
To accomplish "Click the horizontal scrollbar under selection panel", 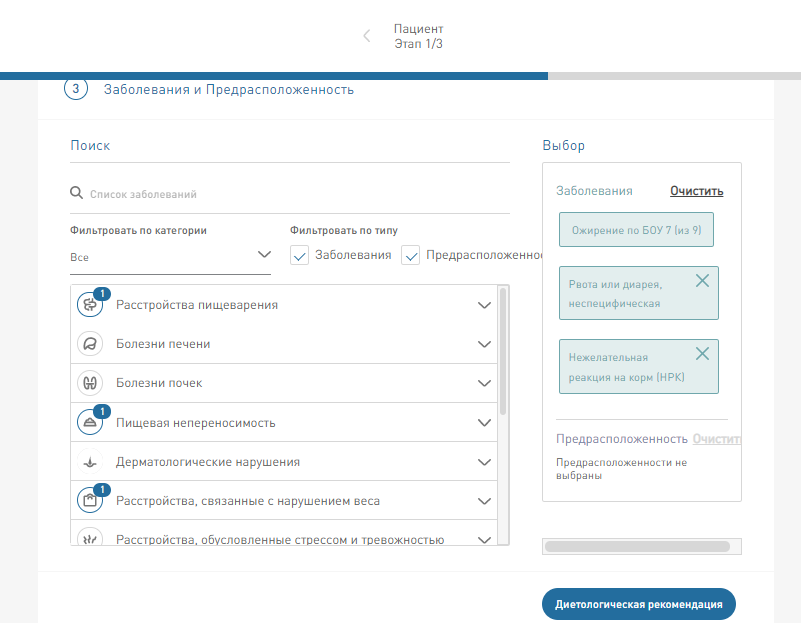I will 636,546.
